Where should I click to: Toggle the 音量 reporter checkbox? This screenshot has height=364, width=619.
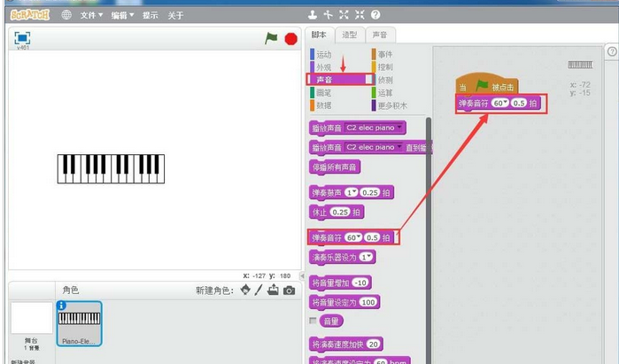313,320
